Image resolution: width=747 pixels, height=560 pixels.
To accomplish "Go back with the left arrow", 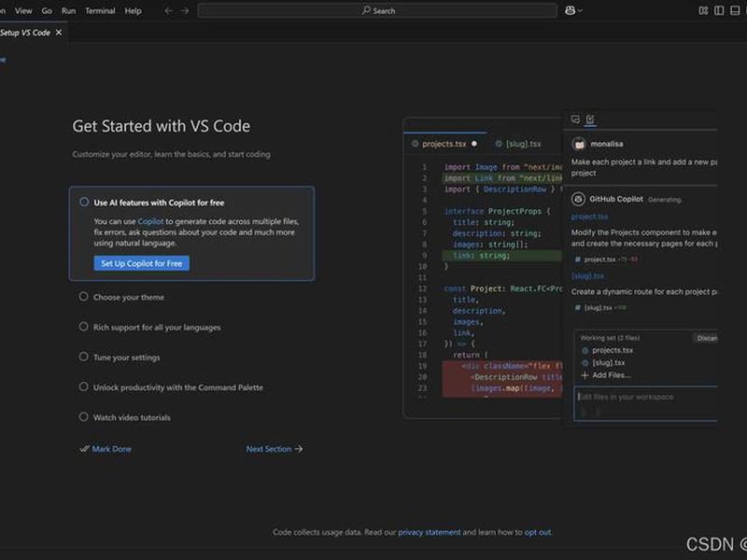I will coord(169,10).
